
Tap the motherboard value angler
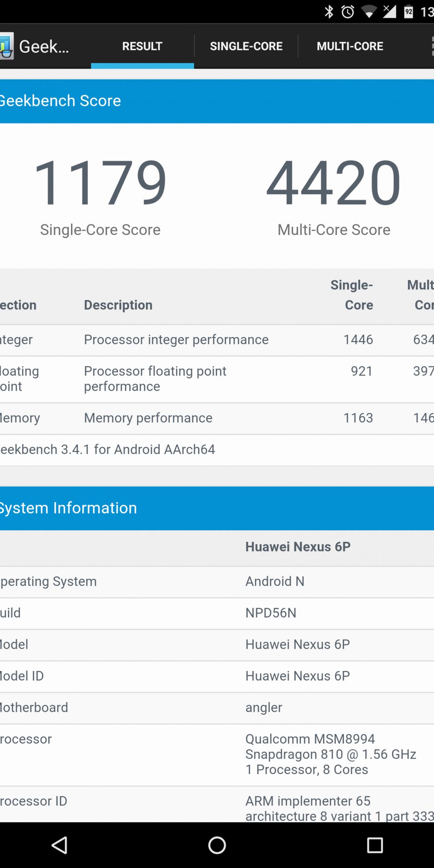[x=263, y=708]
